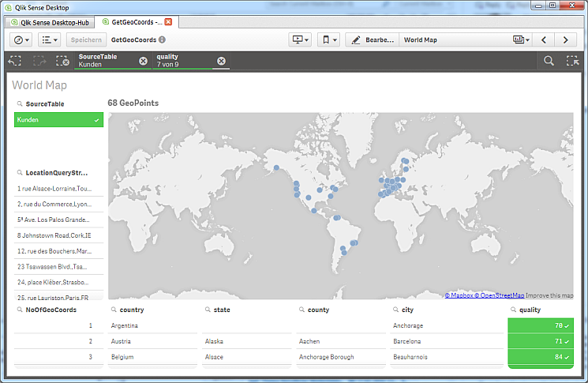Remove the quality 7 von 9 selection
588x383 pixels.
point(222,61)
